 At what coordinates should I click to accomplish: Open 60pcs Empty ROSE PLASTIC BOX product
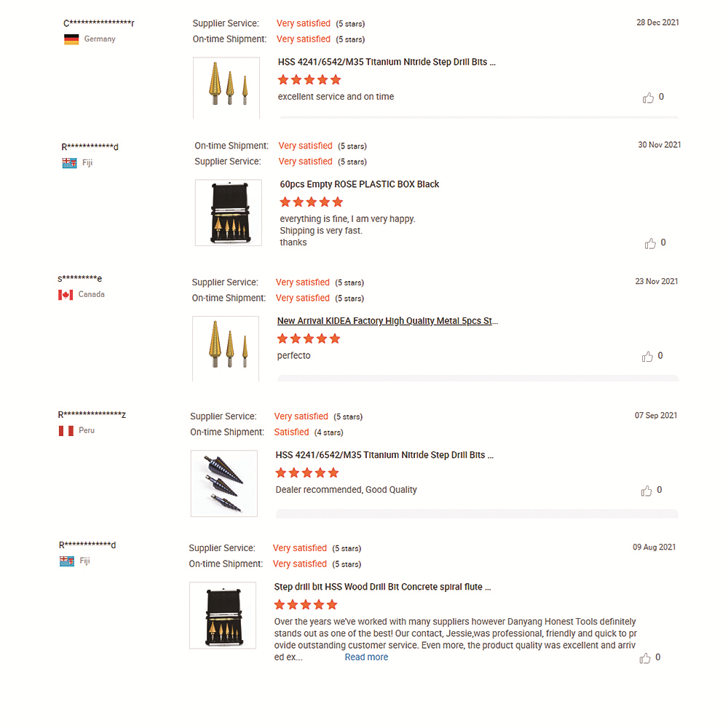360,184
